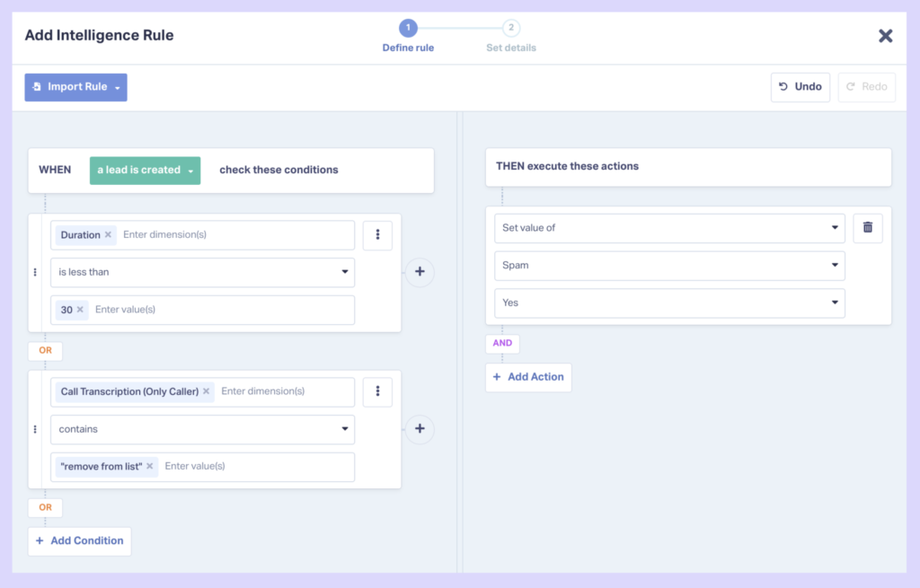920x588 pixels.
Task: Open the "is less than" operator dropdown
Action: [x=202, y=272]
